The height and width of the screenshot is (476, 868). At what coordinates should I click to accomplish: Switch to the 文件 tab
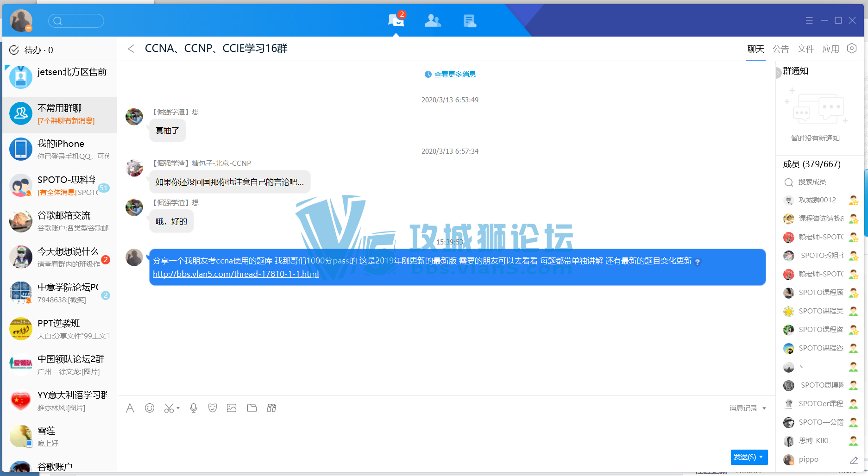point(805,49)
